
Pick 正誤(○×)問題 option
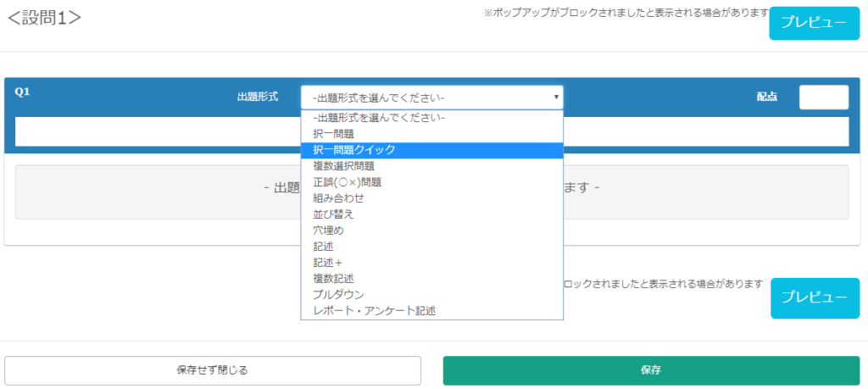point(431,182)
